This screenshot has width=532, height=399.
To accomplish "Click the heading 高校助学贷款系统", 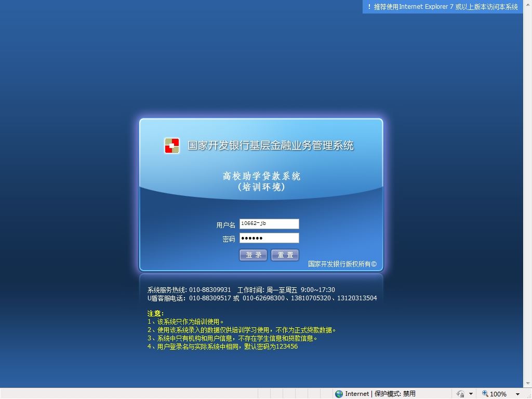I will click(x=261, y=176).
